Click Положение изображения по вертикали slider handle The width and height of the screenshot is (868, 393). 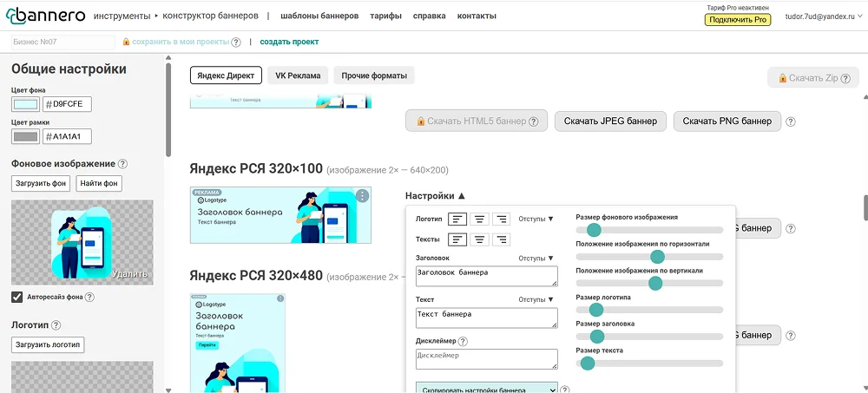[654, 284]
